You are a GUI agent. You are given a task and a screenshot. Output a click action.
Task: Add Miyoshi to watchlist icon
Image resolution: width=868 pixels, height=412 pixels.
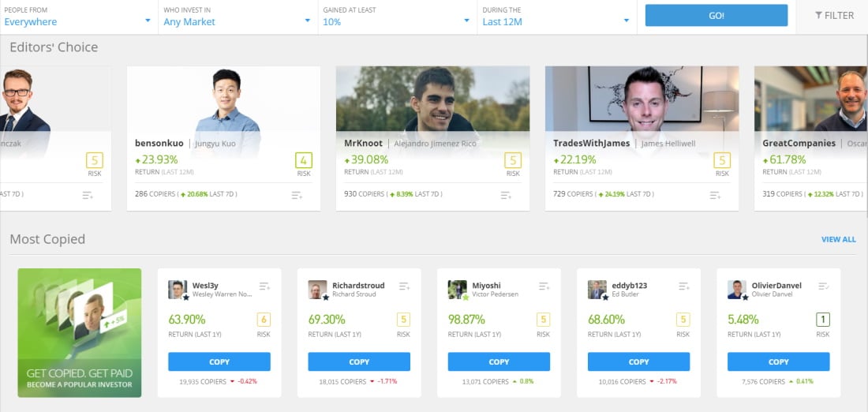(x=544, y=287)
